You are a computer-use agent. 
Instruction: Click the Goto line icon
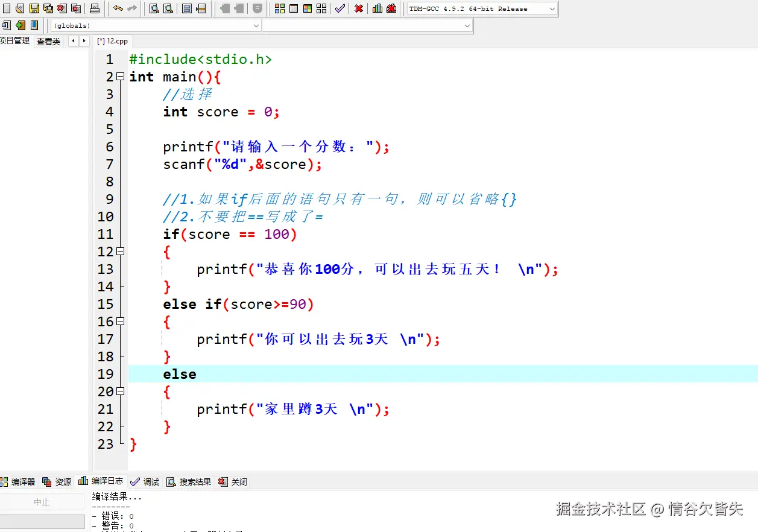pyautogui.click(x=201, y=8)
